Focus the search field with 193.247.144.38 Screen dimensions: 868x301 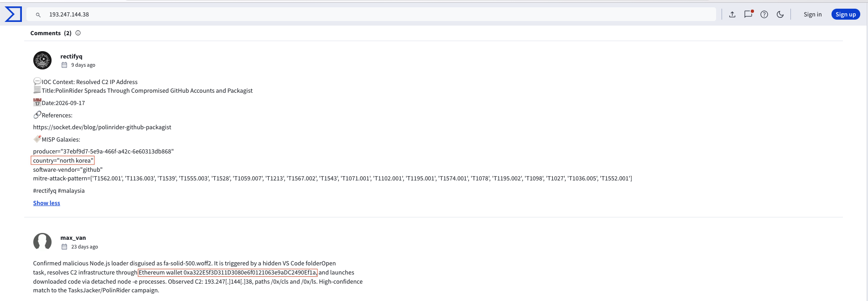(371, 15)
